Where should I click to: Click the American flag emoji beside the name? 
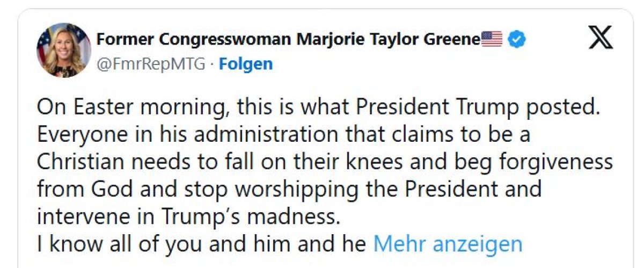click(x=492, y=39)
